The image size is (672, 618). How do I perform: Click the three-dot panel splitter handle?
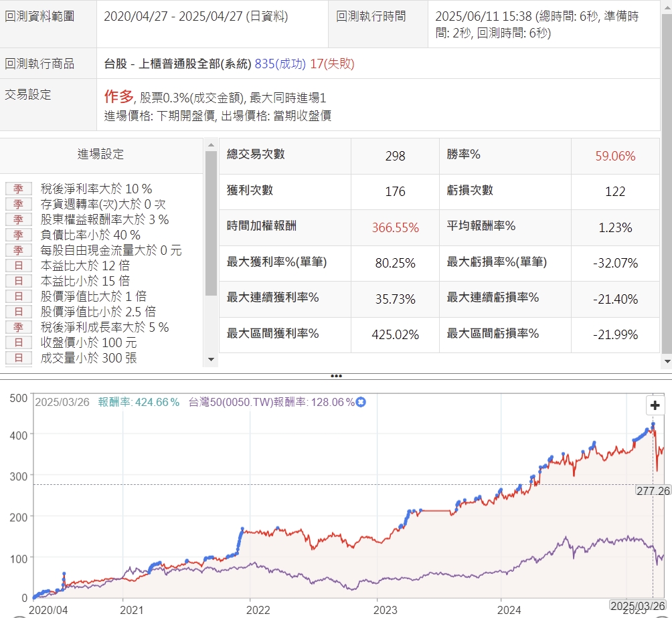point(336,377)
